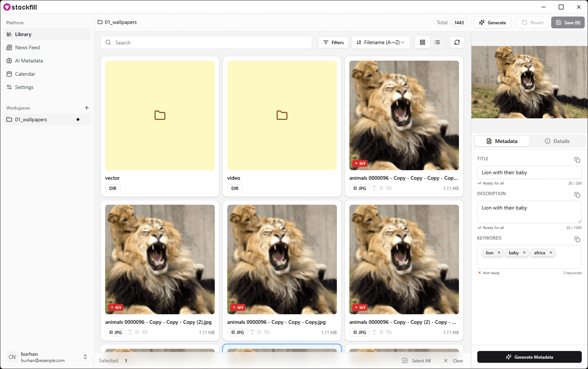Select the Copy - Copy - Copy.jpg thumbnail
588x369 pixels.
click(x=282, y=259)
